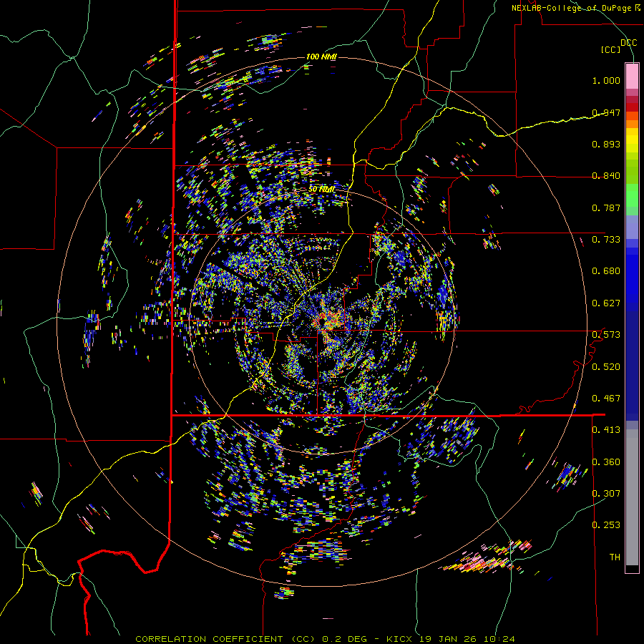Viewport: 644px width, 644px height.
Task: Pick the dark navy color bar segment
Action: click(632, 366)
